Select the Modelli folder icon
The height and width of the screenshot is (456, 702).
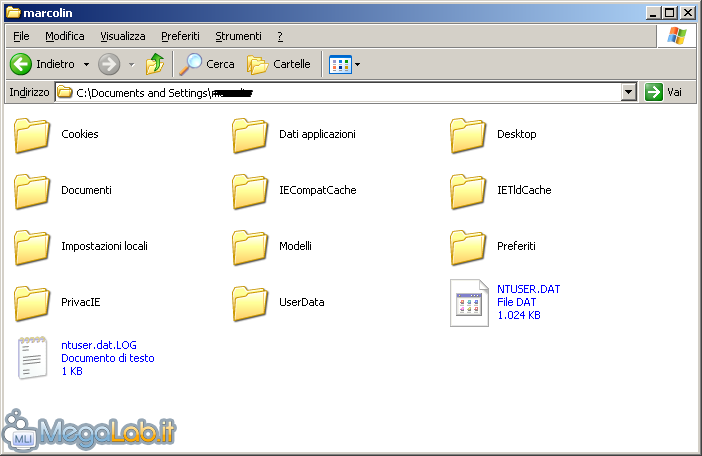[x=250, y=247]
